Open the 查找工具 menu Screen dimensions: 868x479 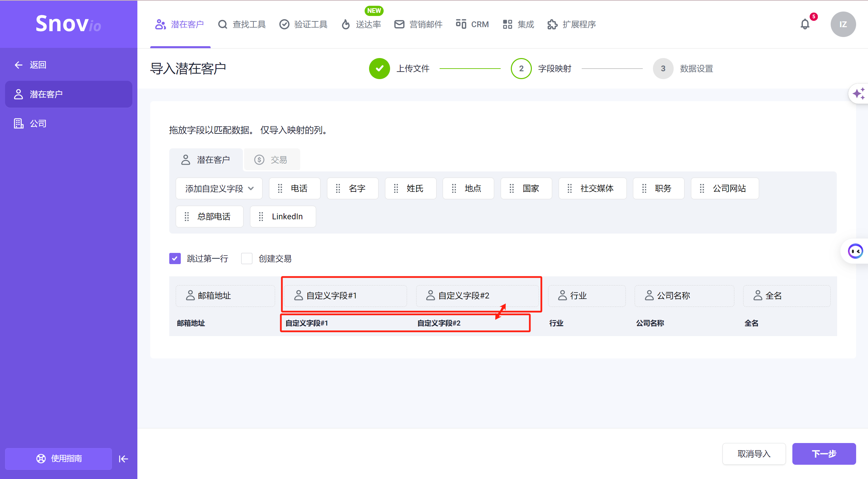(242, 24)
